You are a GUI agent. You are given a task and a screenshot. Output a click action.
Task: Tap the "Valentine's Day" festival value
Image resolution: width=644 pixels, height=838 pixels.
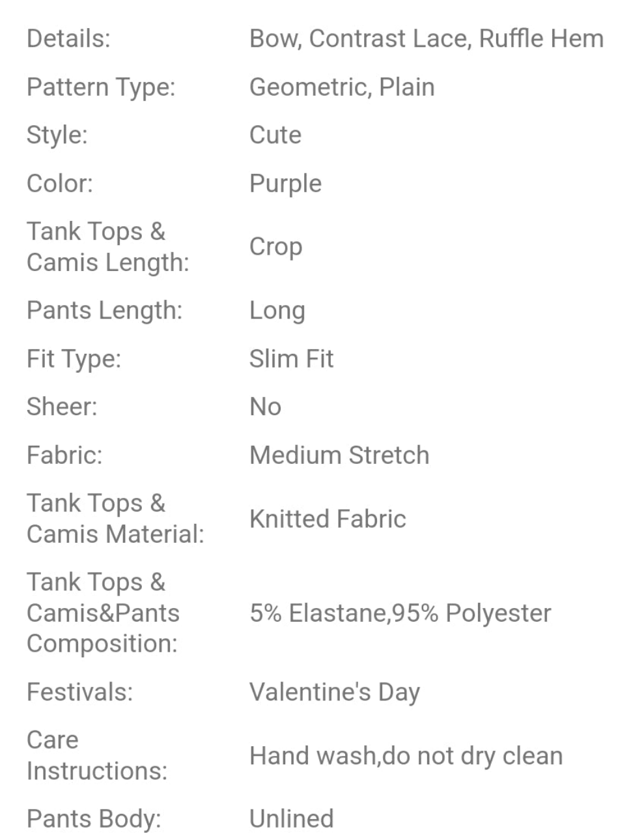coord(334,691)
